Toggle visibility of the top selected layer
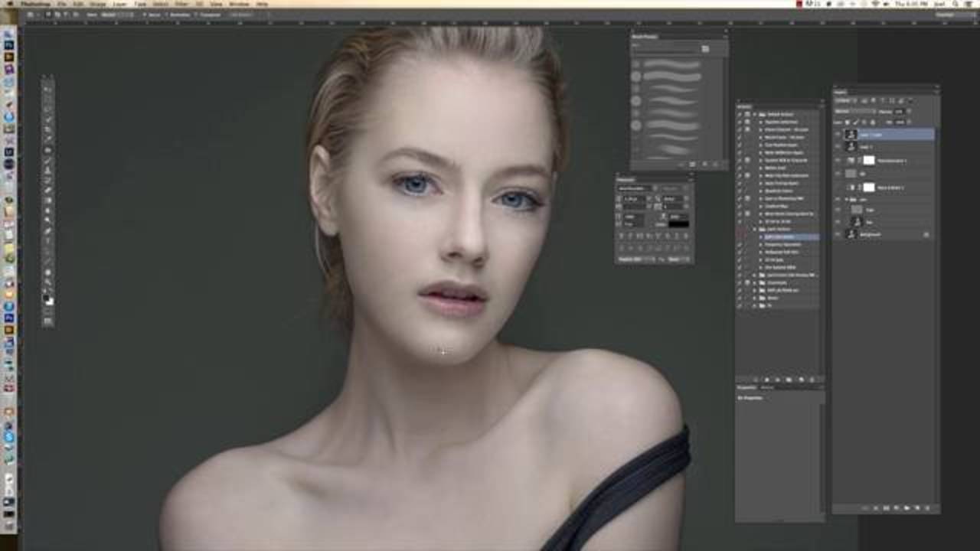 tap(838, 134)
